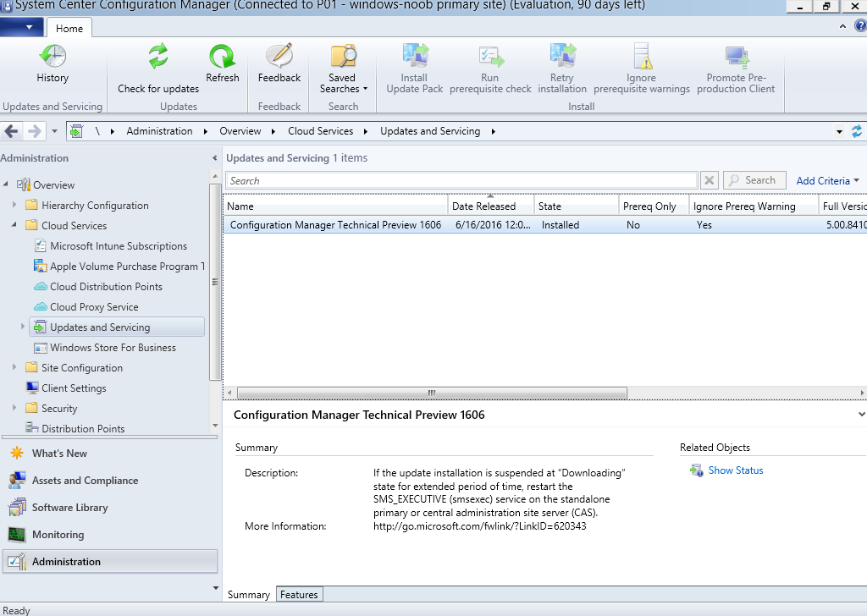
Task: Open the console Help icon
Action: (860, 26)
